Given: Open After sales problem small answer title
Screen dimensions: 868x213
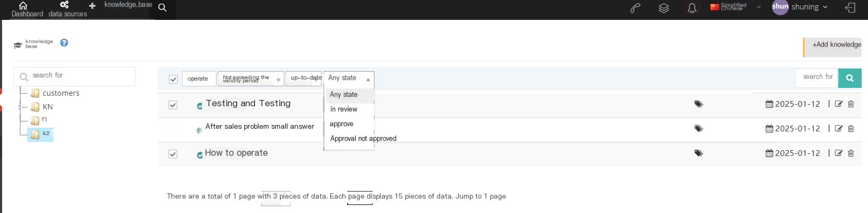Looking at the screenshot, I should pyautogui.click(x=260, y=127).
